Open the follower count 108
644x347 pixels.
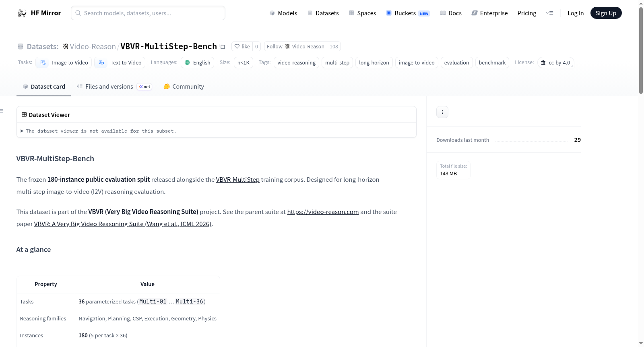(x=334, y=46)
